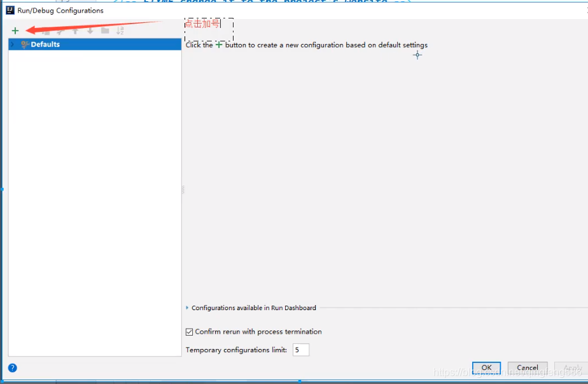The width and height of the screenshot is (588, 384).
Task: Click the green plus Add New Configuration icon
Action: [15, 31]
